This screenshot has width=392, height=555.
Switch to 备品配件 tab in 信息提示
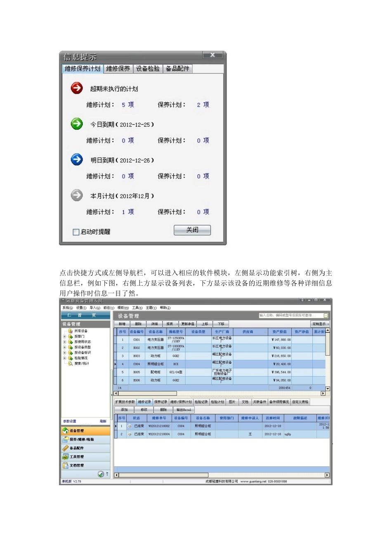point(177,69)
